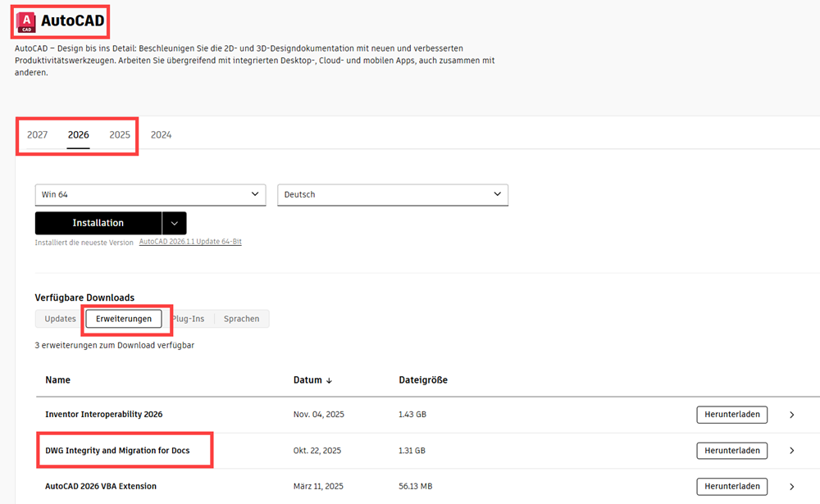Open the Deutsch language dropdown
Screen dimensions: 820x504
coord(393,194)
